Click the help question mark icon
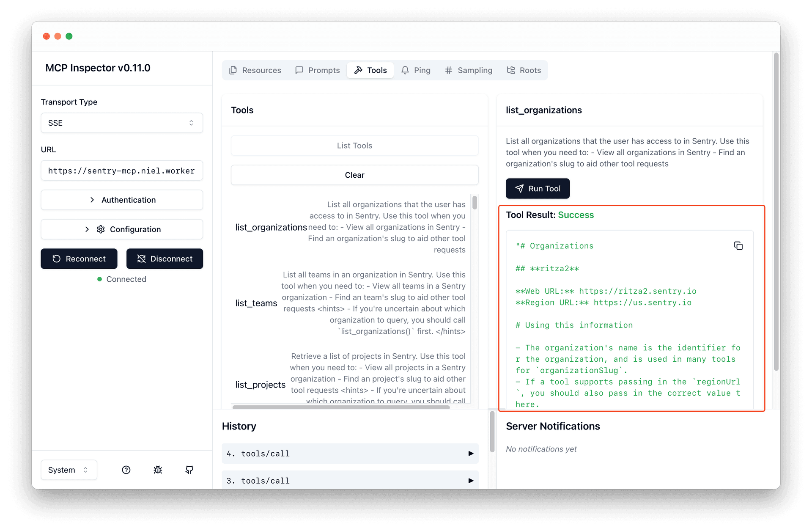Image resolution: width=812 pixels, height=531 pixels. click(x=126, y=470)
